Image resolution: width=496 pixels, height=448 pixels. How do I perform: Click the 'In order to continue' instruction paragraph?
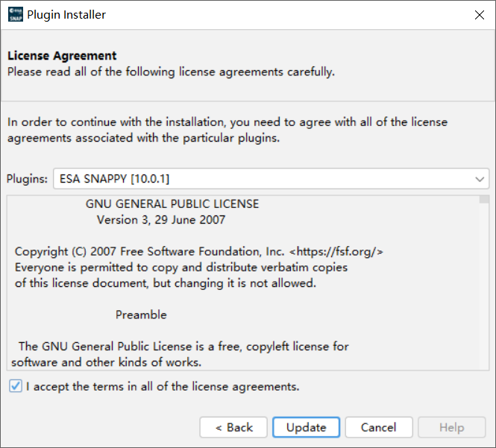tap(227, 130)
